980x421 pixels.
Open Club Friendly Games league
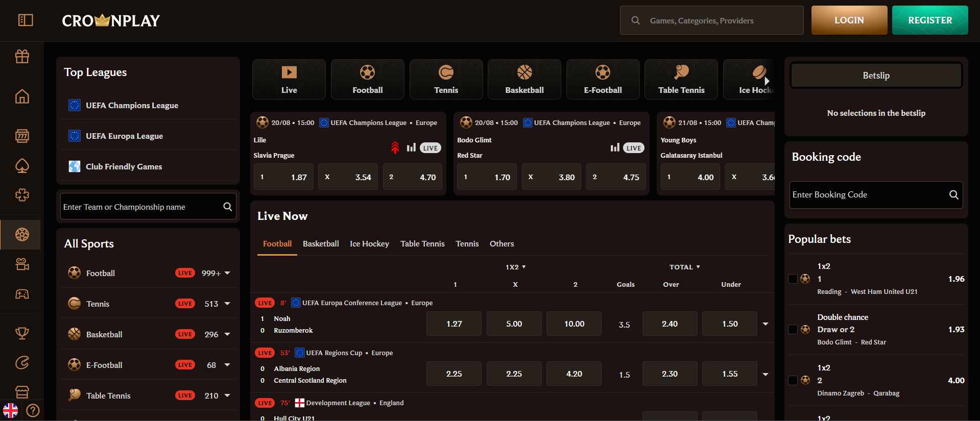click(148, 166)
